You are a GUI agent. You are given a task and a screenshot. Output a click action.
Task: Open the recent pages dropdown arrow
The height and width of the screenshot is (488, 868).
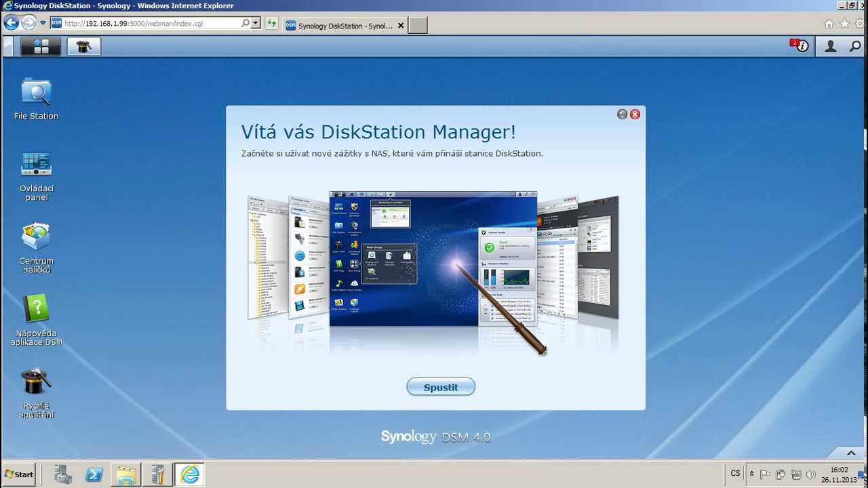pos(43,23)
